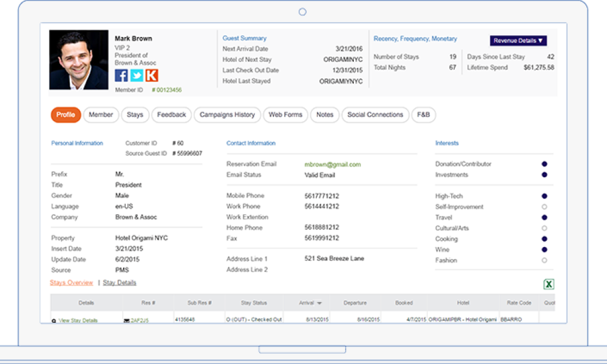Image resolution: width=607 pixels, height=364 pixels.
Task: Click the envelope icon beside reservation 2AF2J5
Action: (126, 320)
